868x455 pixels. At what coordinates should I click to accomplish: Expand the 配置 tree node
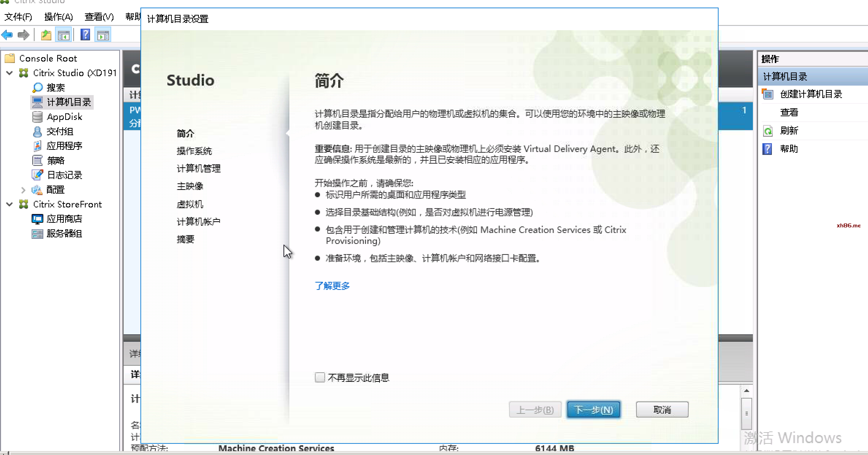(23, 190)
